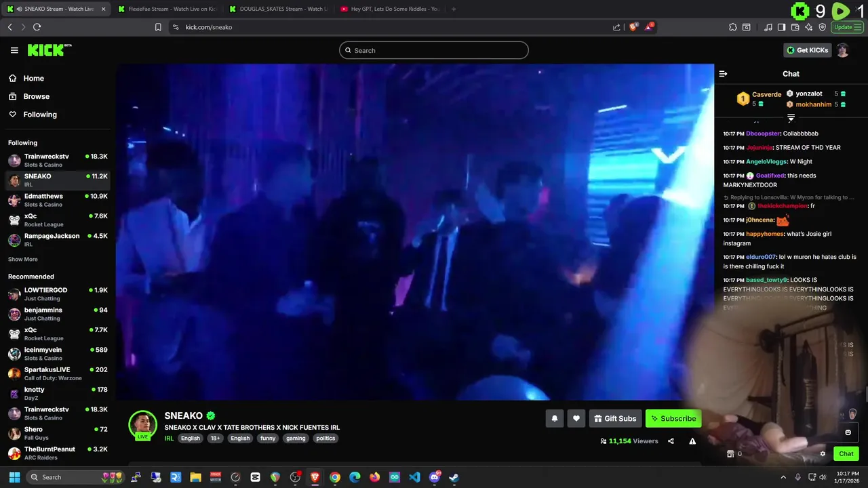Open browser extensions puzzle icon
Image resolution: width=868 pixels, height=488 pixels.
[733, 27]
